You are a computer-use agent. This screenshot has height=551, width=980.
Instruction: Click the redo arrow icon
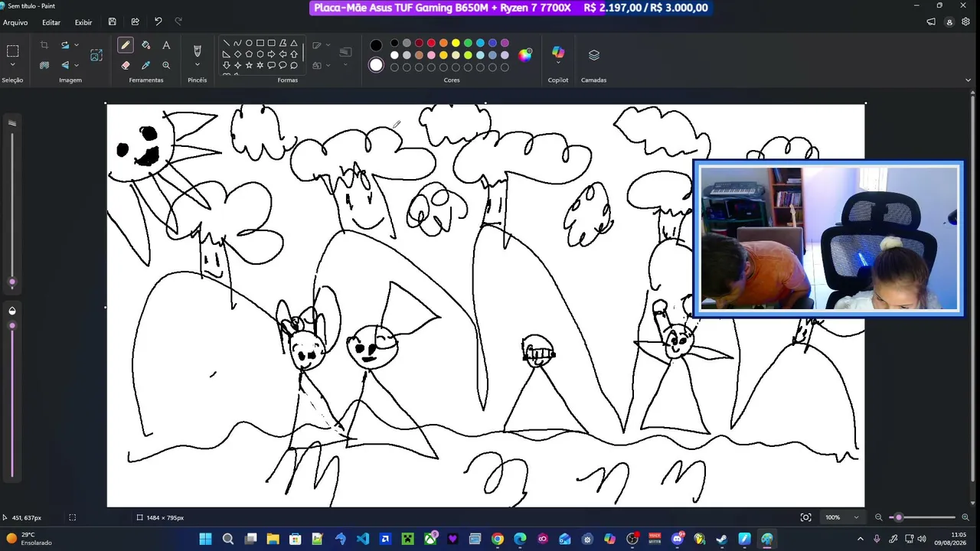point(178,22)
